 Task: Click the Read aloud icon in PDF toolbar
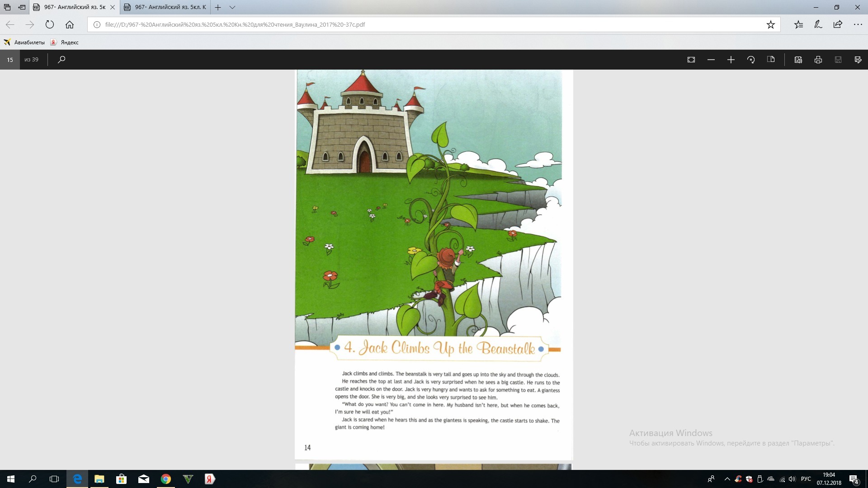tap(798, 60)
